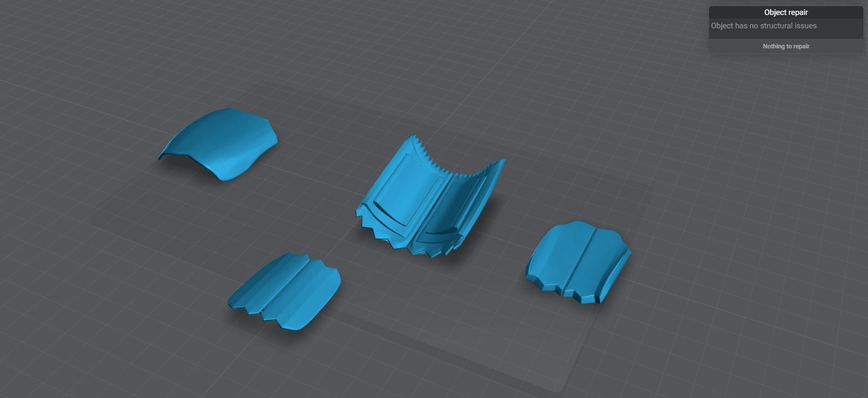Click the Object repair panel title
The height and width of the screenshot is (398, 868).
786,12
